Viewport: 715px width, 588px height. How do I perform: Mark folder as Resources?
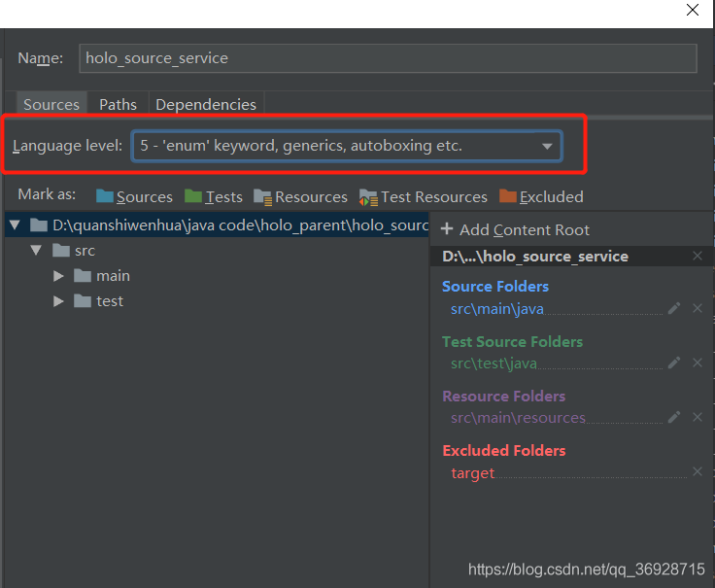(300, 196)
